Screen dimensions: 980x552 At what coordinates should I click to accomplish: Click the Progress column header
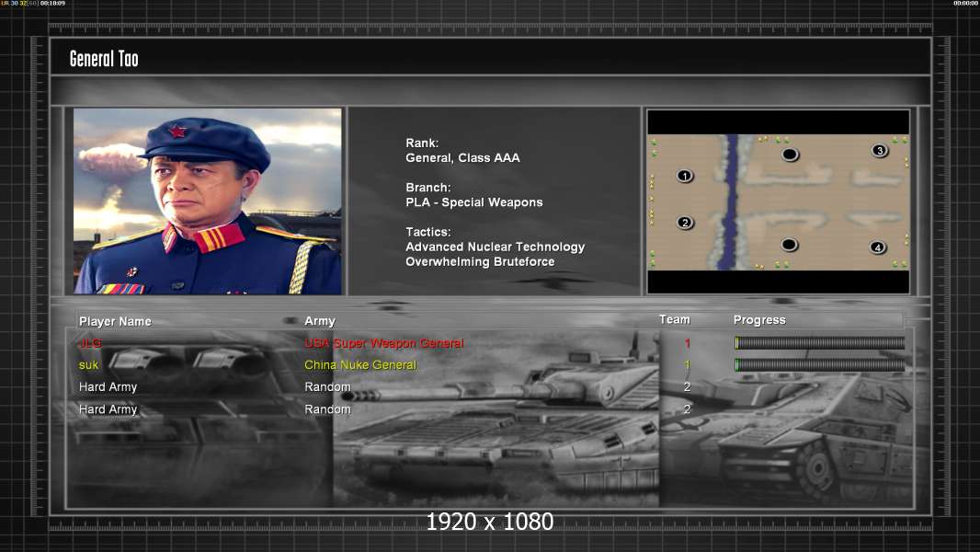[759, 320]
